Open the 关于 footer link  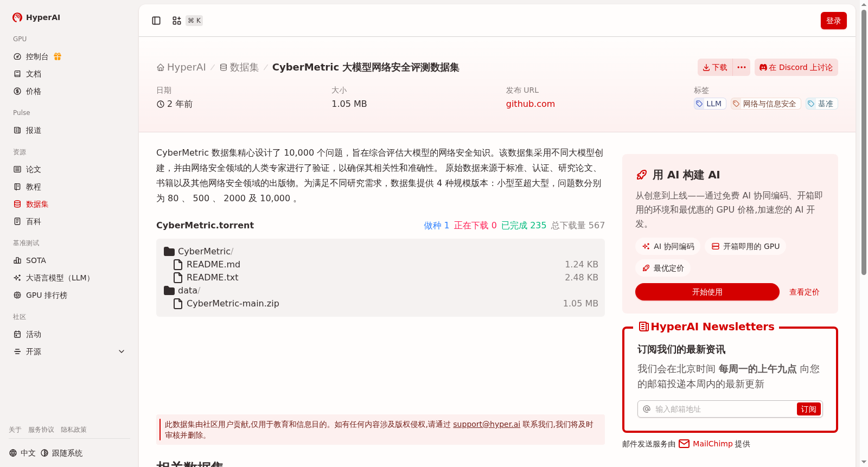click(15, 430)
